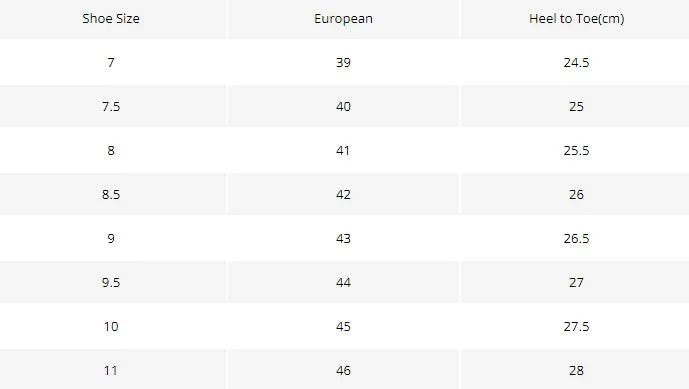Click European size 42 cell
This screenshot has height=389, width=689.
pyautogui.click(x=343, y=194)
